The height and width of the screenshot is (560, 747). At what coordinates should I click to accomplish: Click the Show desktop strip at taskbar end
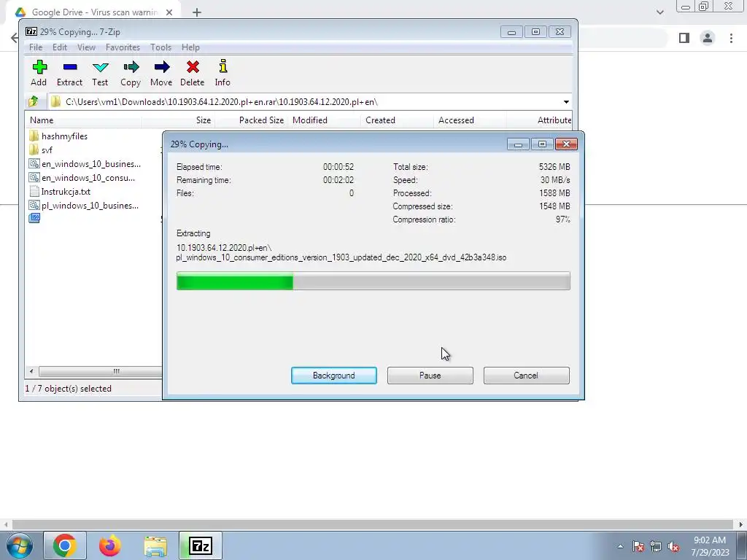click(742, 545)
